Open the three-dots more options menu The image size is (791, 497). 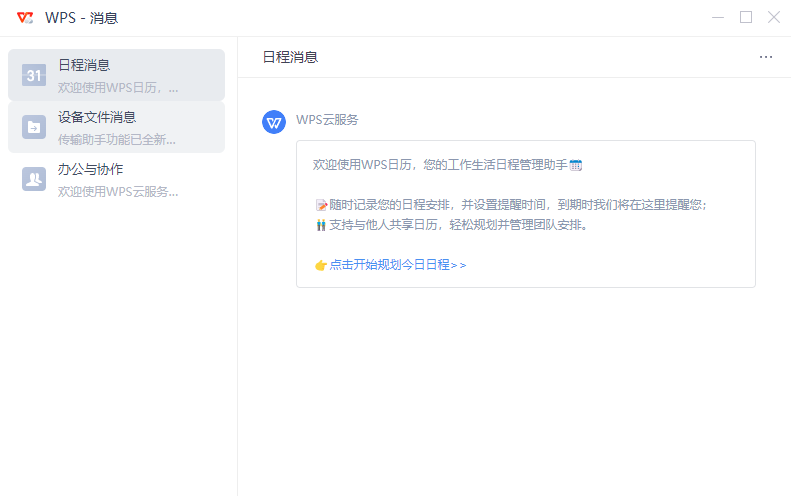tap(766, 57)
